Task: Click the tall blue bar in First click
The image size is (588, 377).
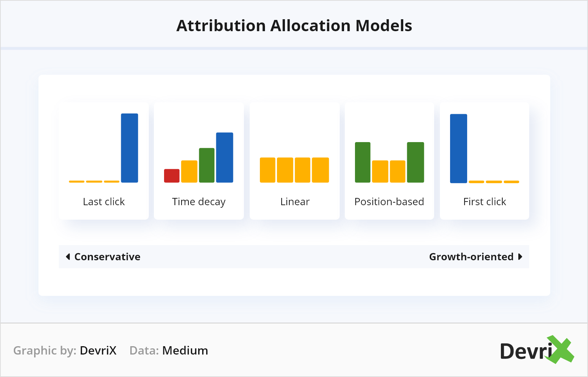Action: click(x=458, y=148)
